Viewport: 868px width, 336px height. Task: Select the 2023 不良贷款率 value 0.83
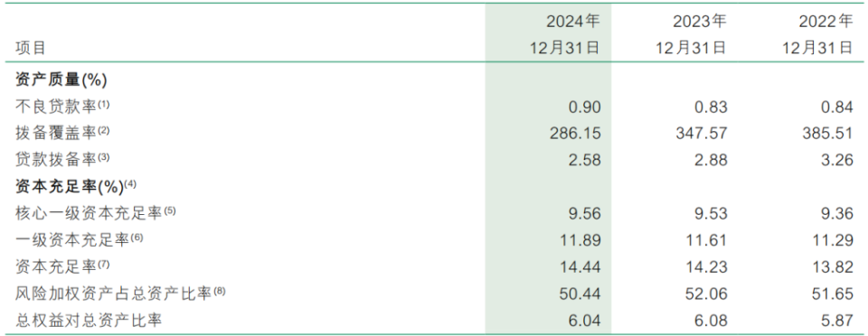coord(712,107)
